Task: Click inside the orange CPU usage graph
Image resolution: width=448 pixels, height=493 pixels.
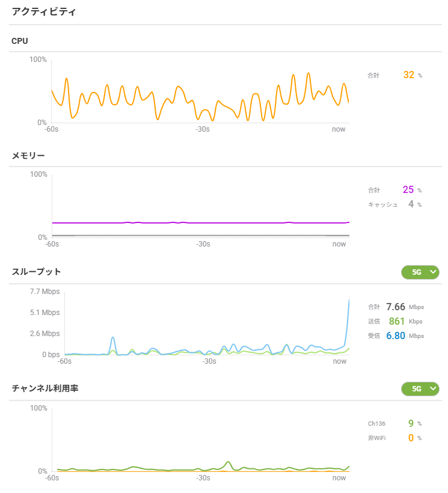Action: [x=200, y=96]
